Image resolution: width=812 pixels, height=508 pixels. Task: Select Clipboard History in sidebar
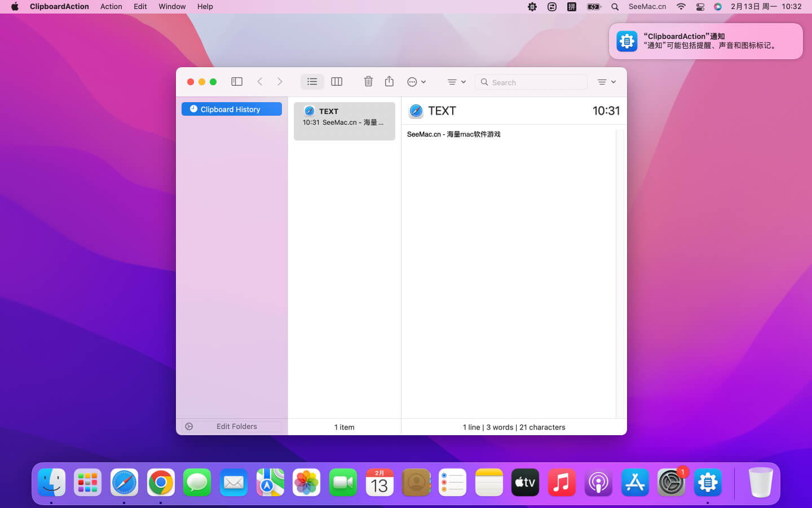click(x=231, y=109)
